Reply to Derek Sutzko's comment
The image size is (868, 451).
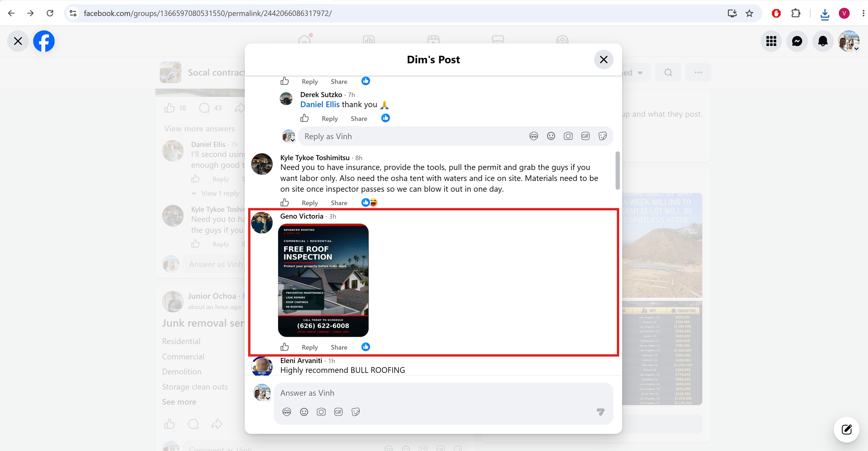329,118
